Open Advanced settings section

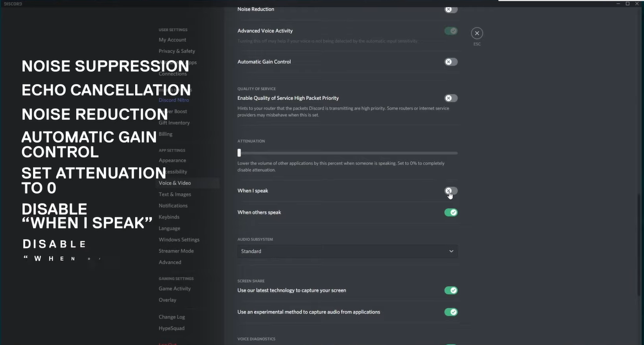point(170,262)
